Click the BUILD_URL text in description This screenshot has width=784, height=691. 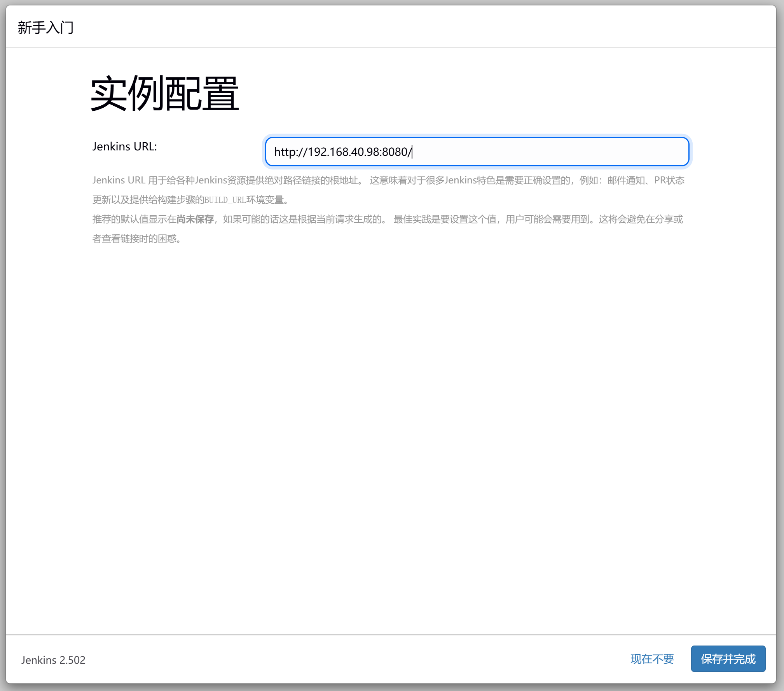[x=225, y=200]
